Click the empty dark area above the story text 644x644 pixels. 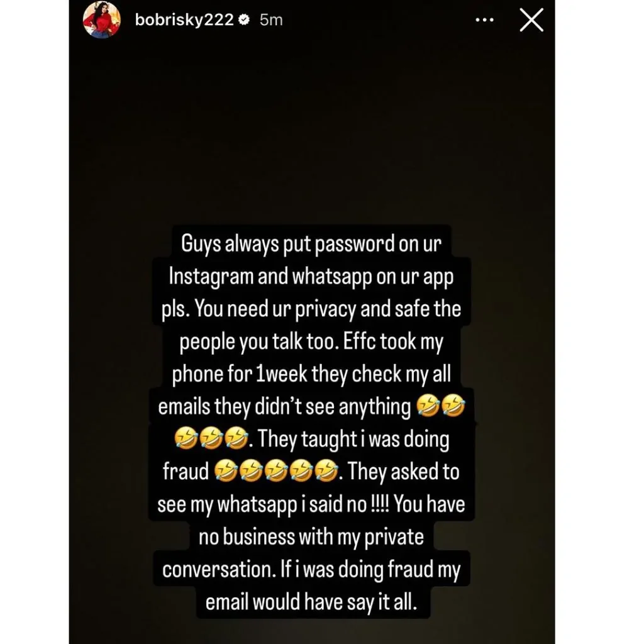pos(311,131)
